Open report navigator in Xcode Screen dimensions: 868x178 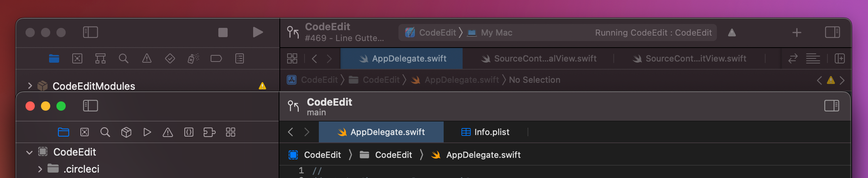point(240,58)
